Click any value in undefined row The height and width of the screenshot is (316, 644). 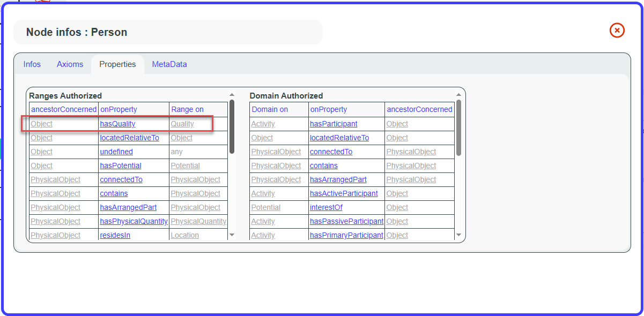pyautogui.click(x=176, y=152)
